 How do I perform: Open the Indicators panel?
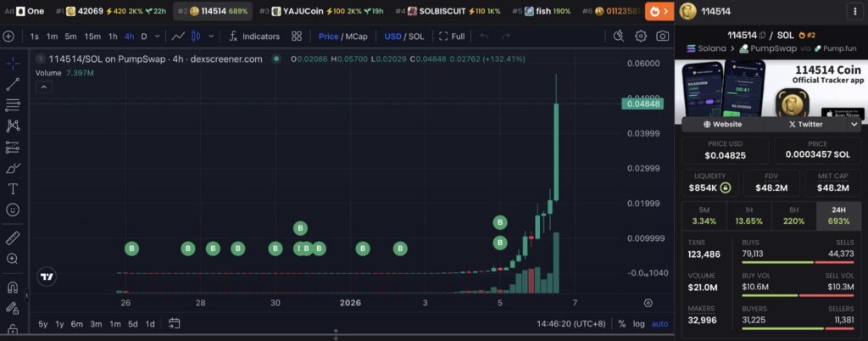253,36
